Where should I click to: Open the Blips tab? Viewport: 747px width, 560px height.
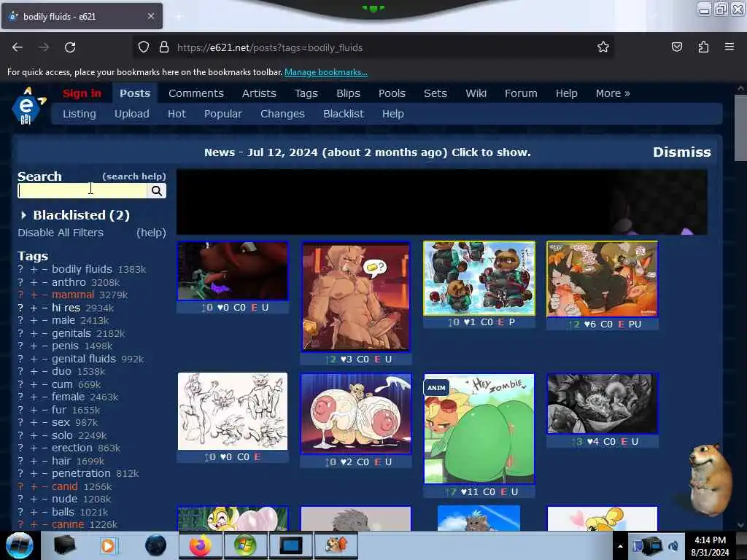coord(348,93)
